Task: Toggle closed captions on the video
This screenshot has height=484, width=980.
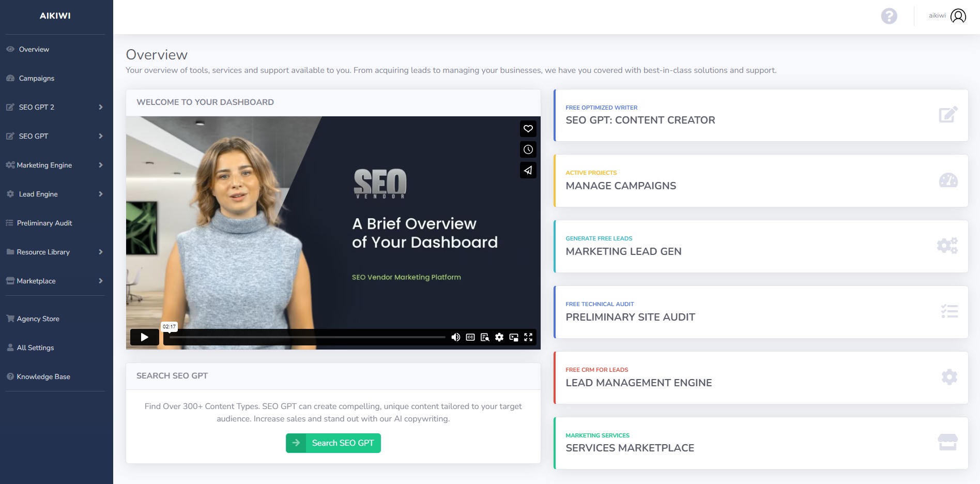Action: 470,337
